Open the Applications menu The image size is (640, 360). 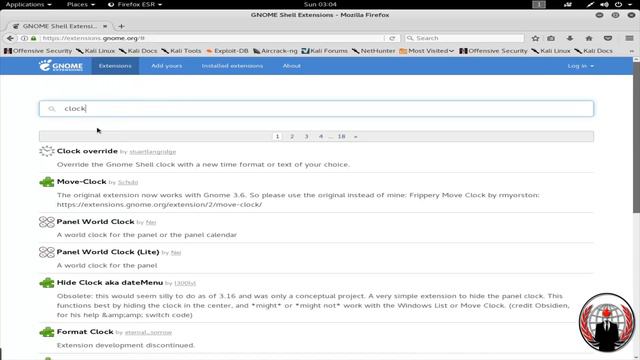(x=28, y=4)
